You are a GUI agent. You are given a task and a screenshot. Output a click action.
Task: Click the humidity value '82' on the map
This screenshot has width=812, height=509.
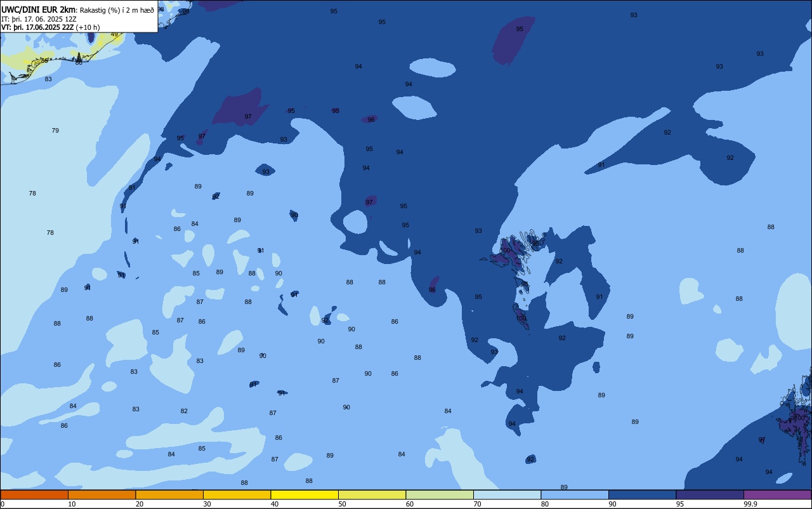point(184,411)
